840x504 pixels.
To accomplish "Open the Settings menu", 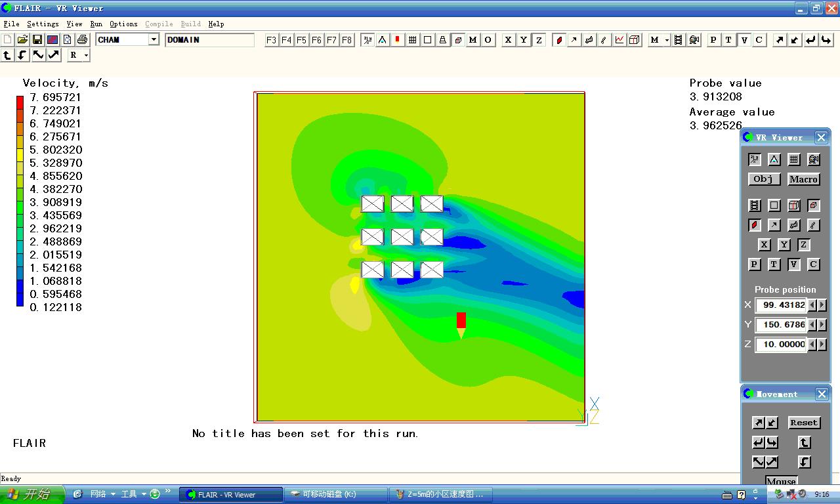I will click(x=43, y=24).
